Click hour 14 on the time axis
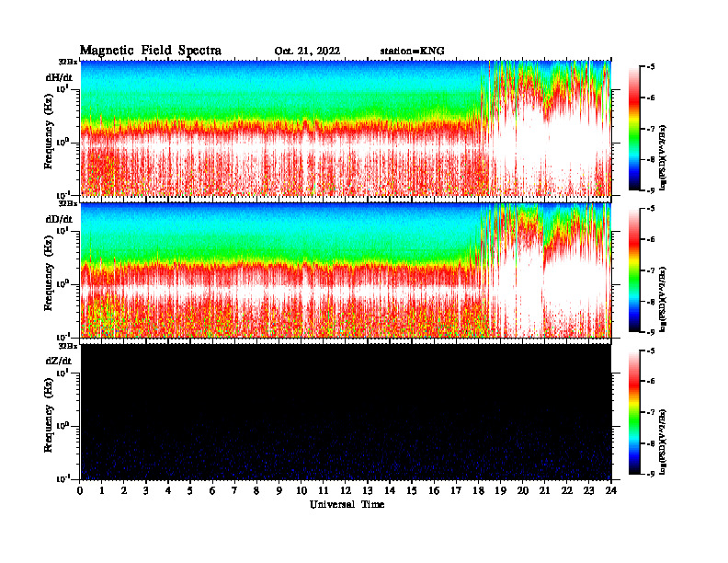The width and height of the screenshot is (728, 563). [390, 490]
